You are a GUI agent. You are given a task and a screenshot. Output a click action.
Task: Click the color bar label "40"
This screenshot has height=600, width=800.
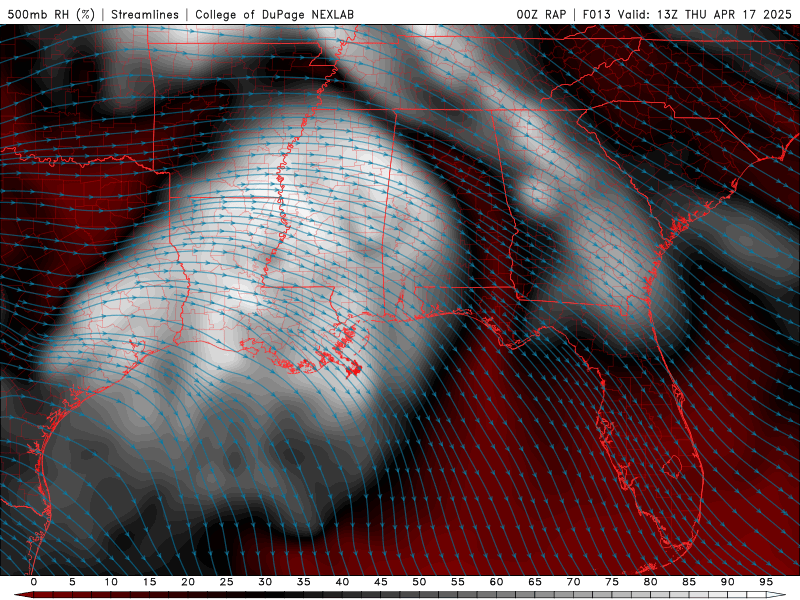(x=342, y=582)
